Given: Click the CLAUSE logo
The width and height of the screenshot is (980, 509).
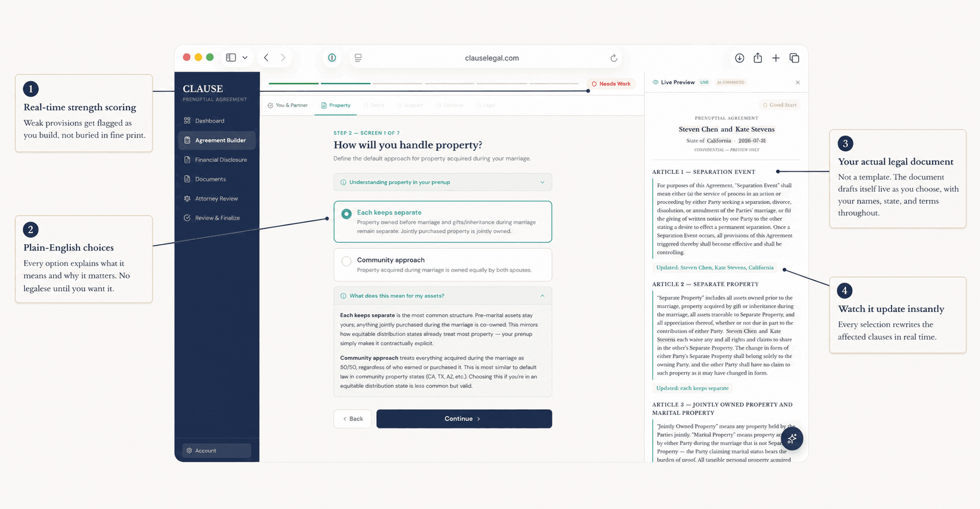Looking at the screenshot, I should tap(203, 89).
